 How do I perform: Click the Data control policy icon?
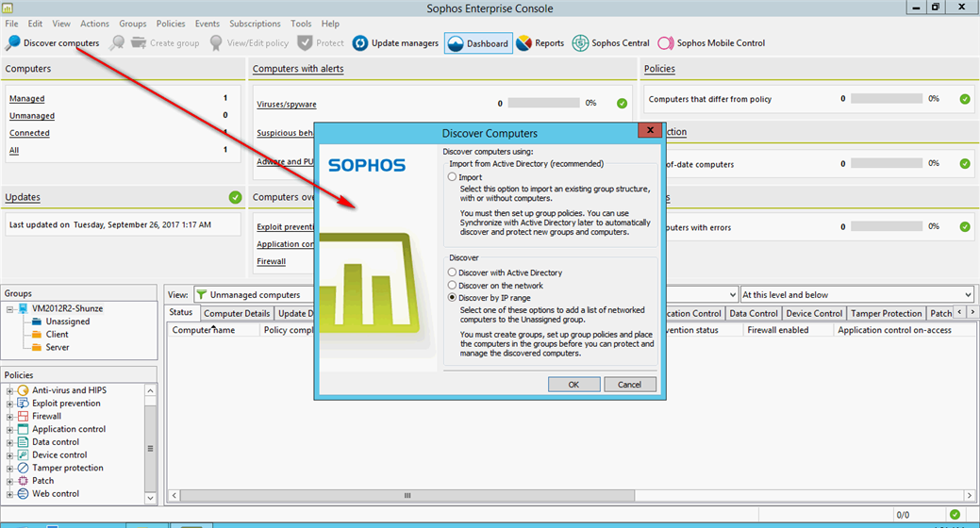pyautogui.click(x=24, y=442)
